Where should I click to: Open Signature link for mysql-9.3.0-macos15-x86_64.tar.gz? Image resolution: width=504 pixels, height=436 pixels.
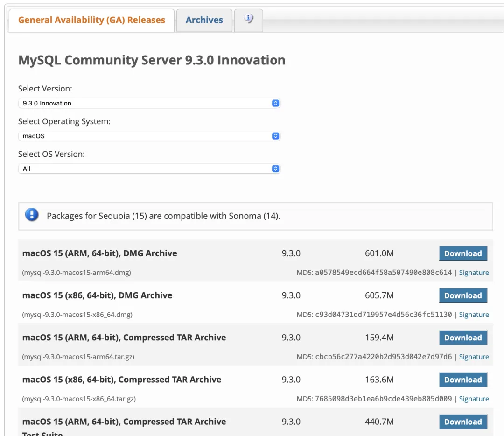coord(474,399)
